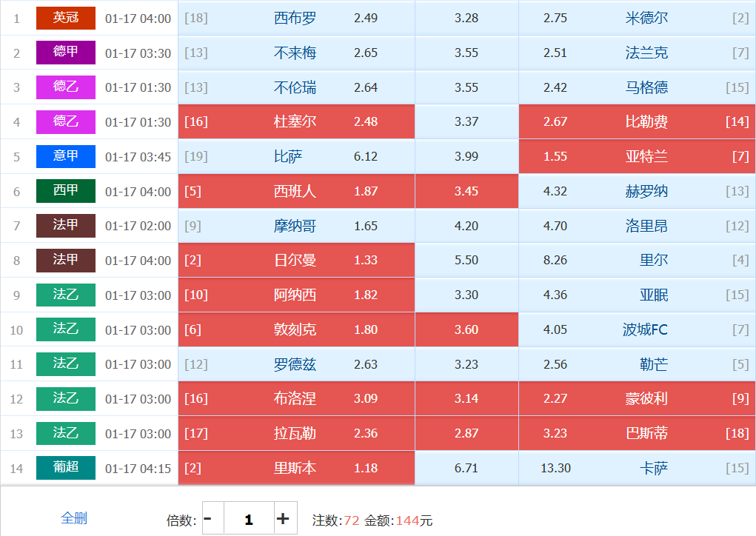Select 摩纳哥 home win odds 1.65
This screenshot has width=756, height=536.
tap(296, 226)
